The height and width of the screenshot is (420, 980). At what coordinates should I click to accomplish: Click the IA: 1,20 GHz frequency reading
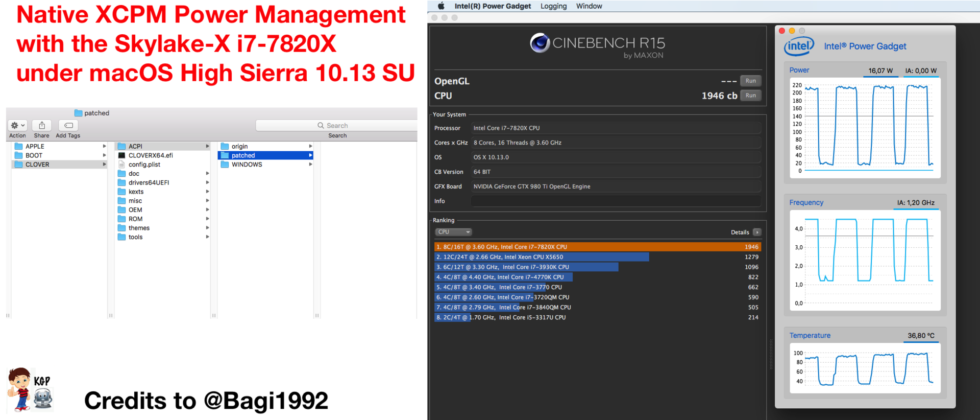(x=916, y=202)
